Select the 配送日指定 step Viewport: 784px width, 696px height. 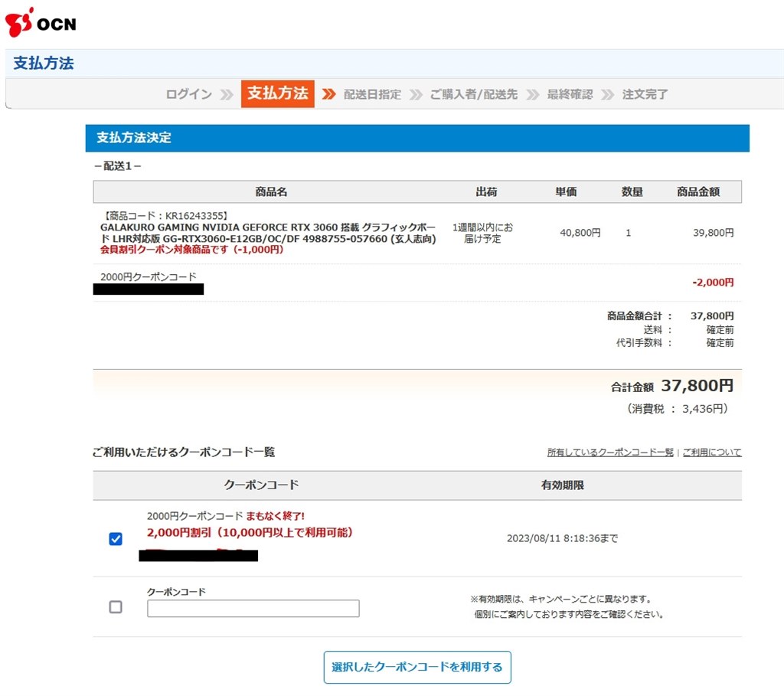pos(373,94)
